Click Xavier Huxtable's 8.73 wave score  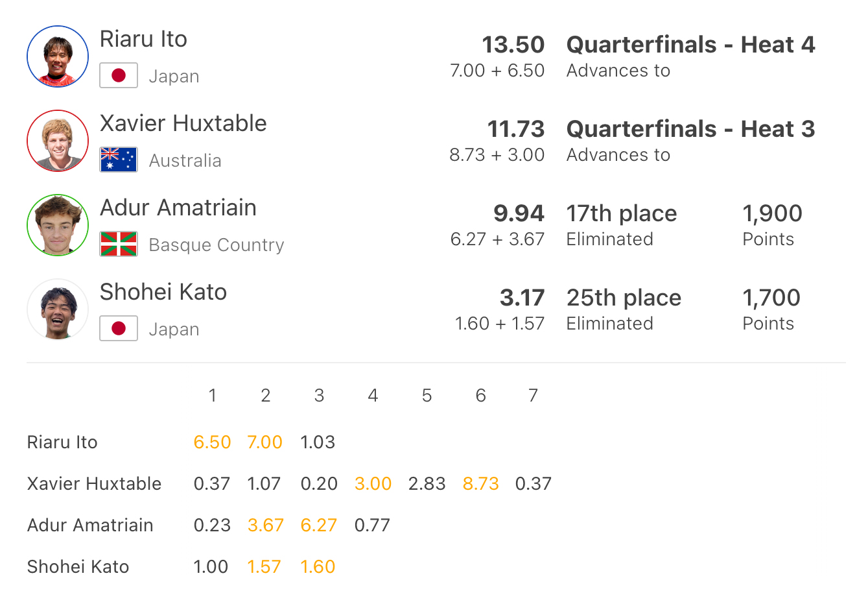tap(480, 483)
